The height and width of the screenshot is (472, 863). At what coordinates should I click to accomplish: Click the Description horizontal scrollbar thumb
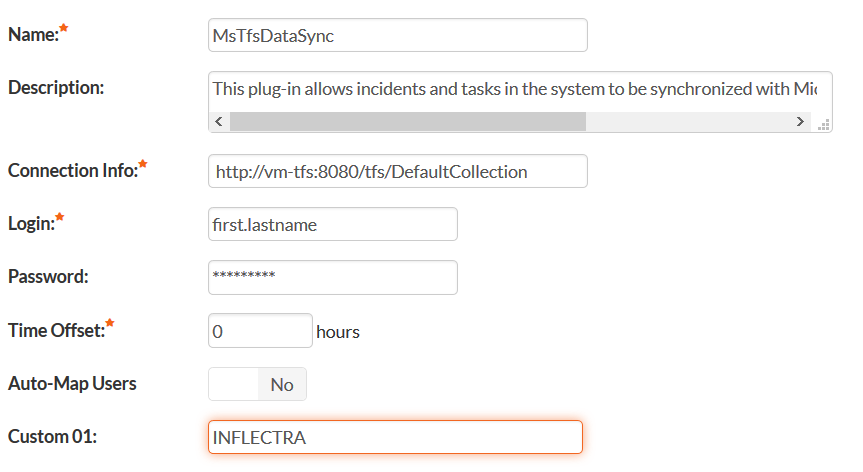click(x=407, y=121)
